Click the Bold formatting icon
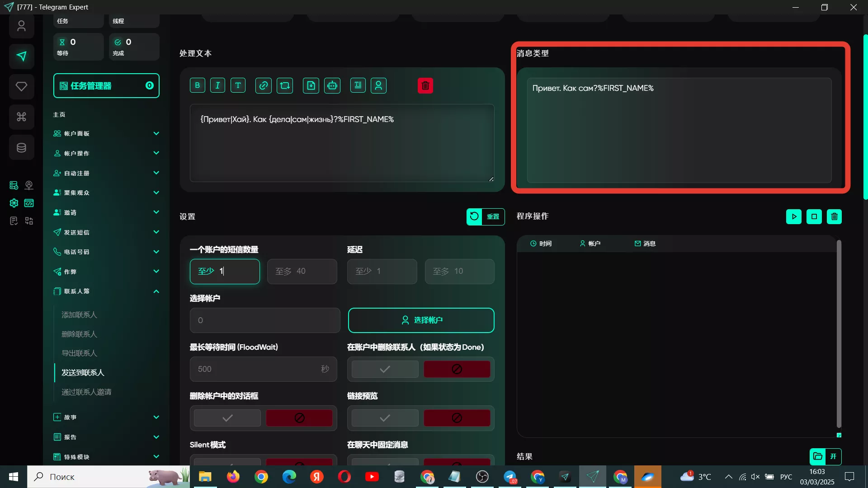This screenshot has width=868, height=488. [x=198, y=85]
